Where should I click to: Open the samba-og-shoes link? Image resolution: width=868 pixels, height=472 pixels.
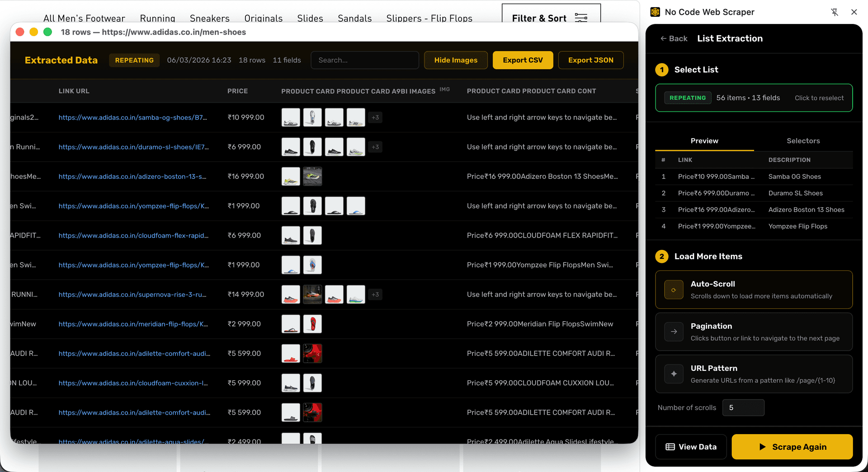point(132,117)
